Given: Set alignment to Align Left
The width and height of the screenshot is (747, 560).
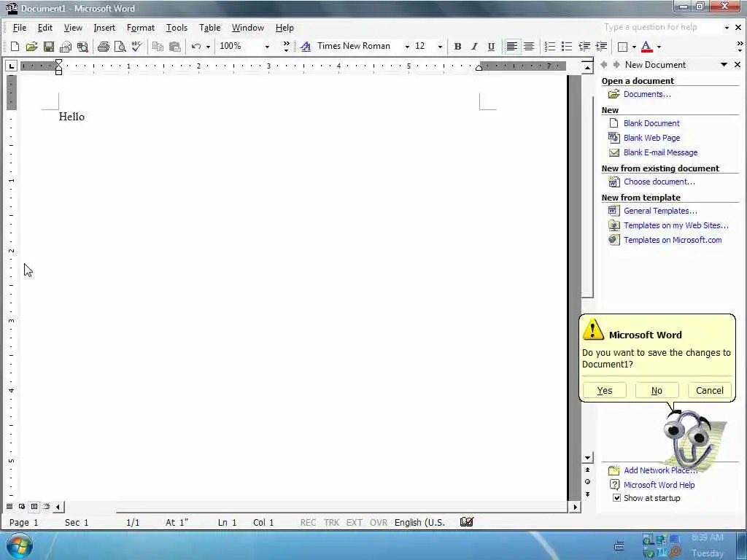Looking at the screenshot, I should 511,46.
